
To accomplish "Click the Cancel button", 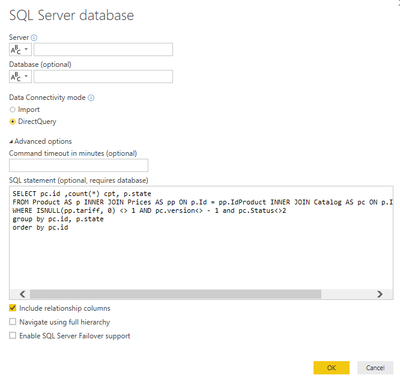I will coord(375,368).
